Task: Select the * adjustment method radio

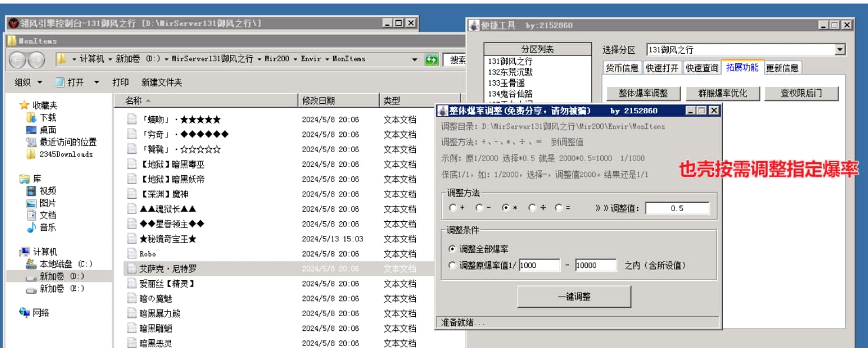Action: point(505,208)
